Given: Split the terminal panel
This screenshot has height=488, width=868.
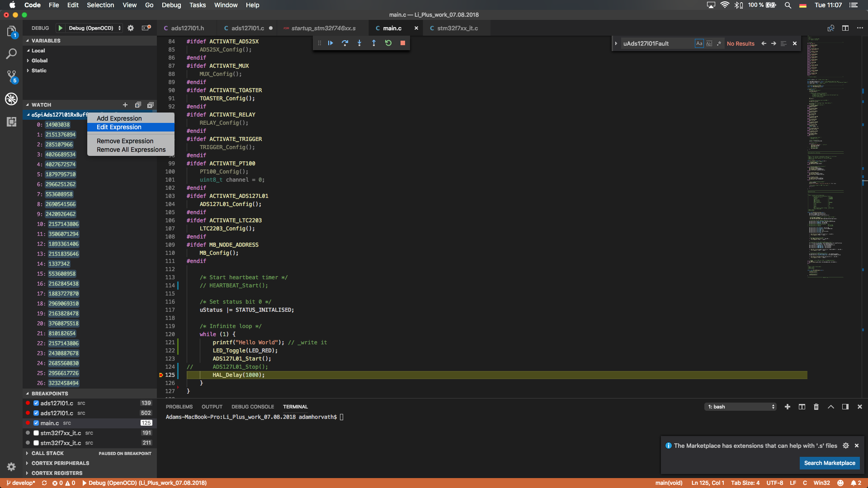Looking at the screenshot, I should coord(802,407).
